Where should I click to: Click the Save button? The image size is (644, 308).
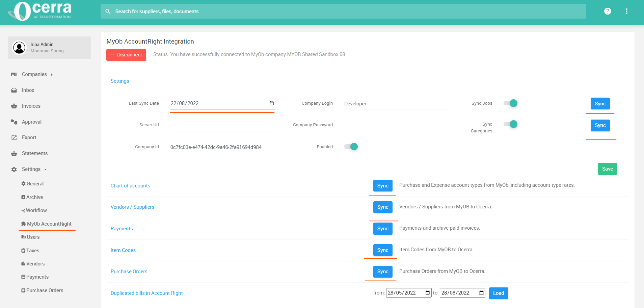pyautogui.click(x=608, y=169)
